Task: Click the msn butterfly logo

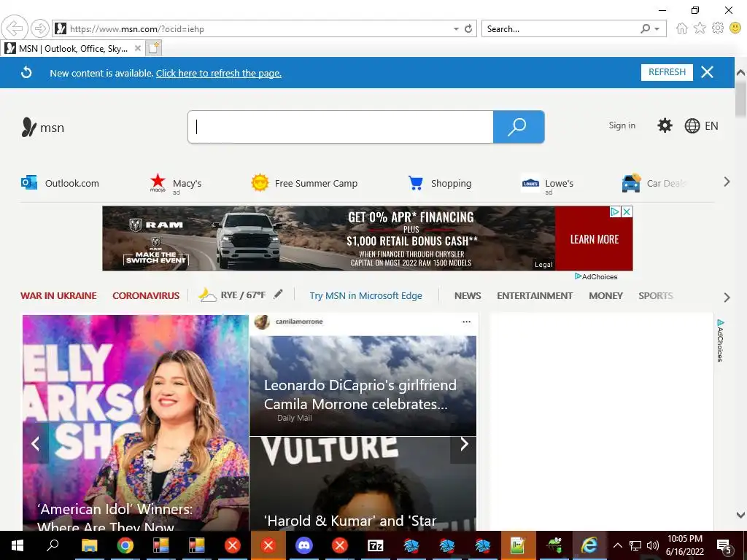Action: 42,127
